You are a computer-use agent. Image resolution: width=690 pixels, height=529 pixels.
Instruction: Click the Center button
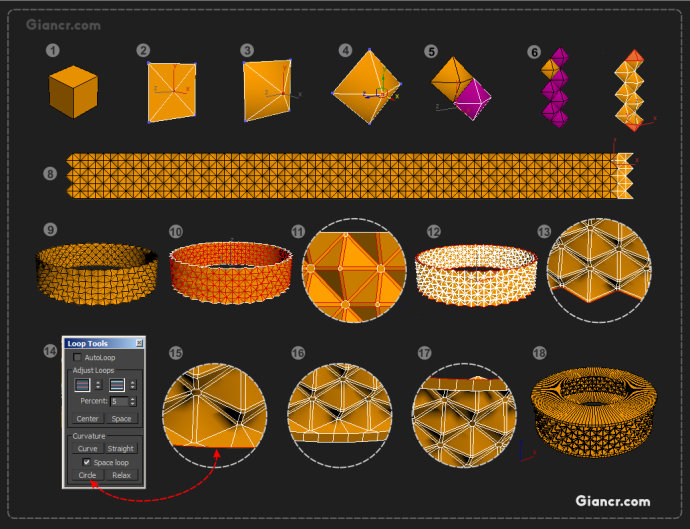coord(88,419)
